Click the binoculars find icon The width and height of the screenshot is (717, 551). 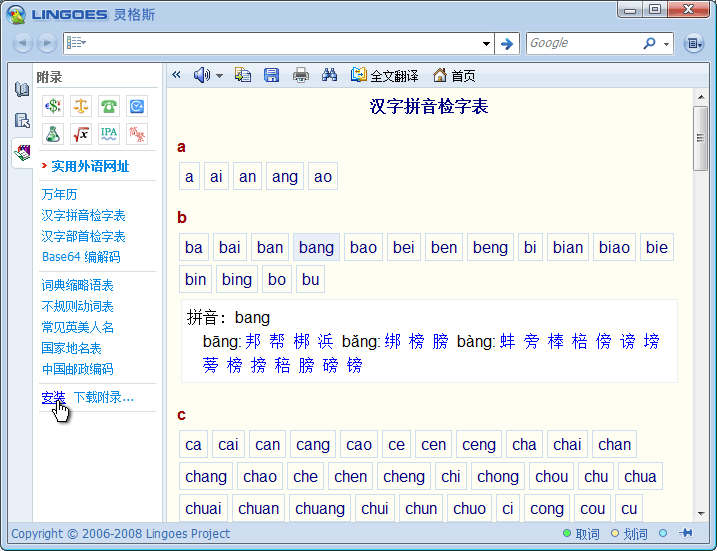pos(329,75)
